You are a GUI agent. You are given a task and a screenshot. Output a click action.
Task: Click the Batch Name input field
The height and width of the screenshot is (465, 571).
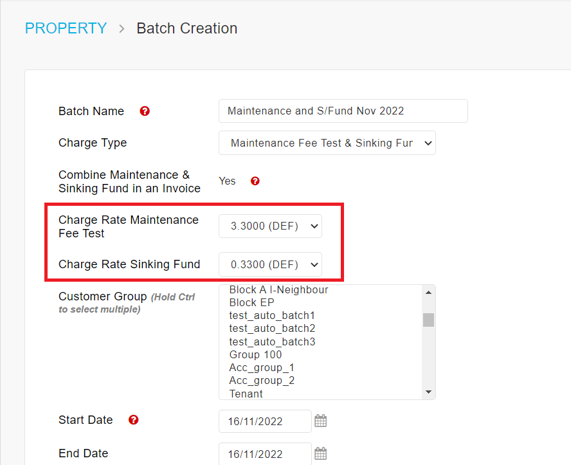pyautogui.click(x=343, y=111)
